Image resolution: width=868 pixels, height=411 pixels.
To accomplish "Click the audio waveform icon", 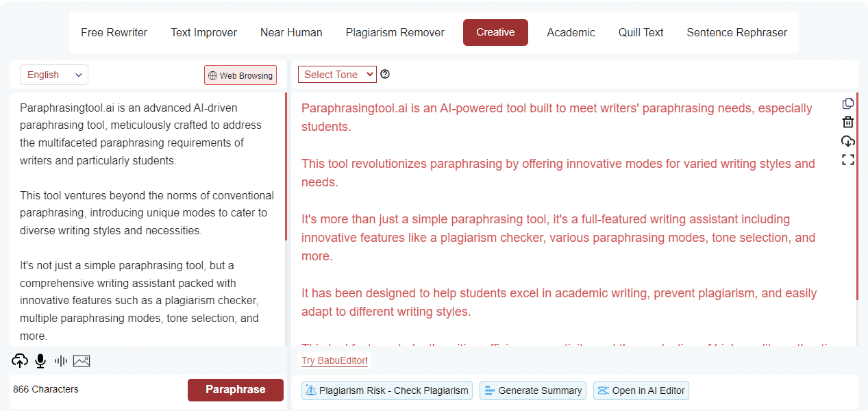I will point(61,360).
